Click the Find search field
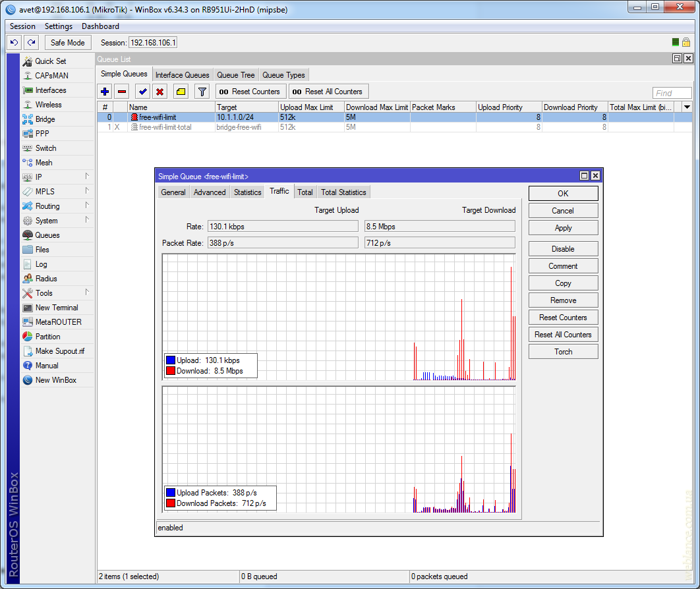Image resolution: width=700 pixels, height=589 pixels. click(672, 93)
